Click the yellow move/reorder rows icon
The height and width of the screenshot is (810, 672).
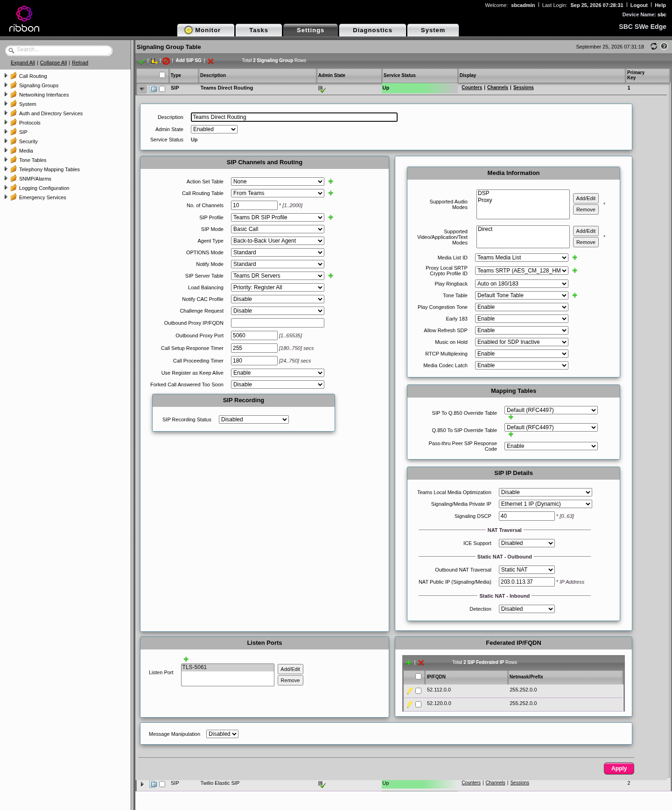[154, 61]
